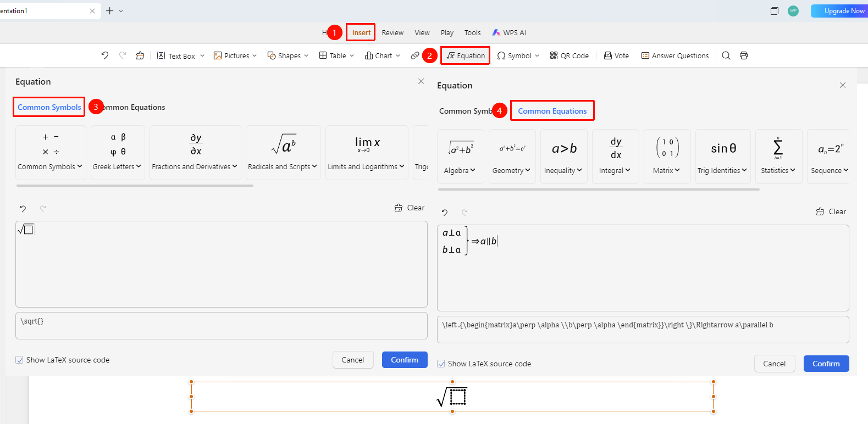Click the hyperlink chain icon in toolbar
The image size is (868, 424).
(415, 55)
